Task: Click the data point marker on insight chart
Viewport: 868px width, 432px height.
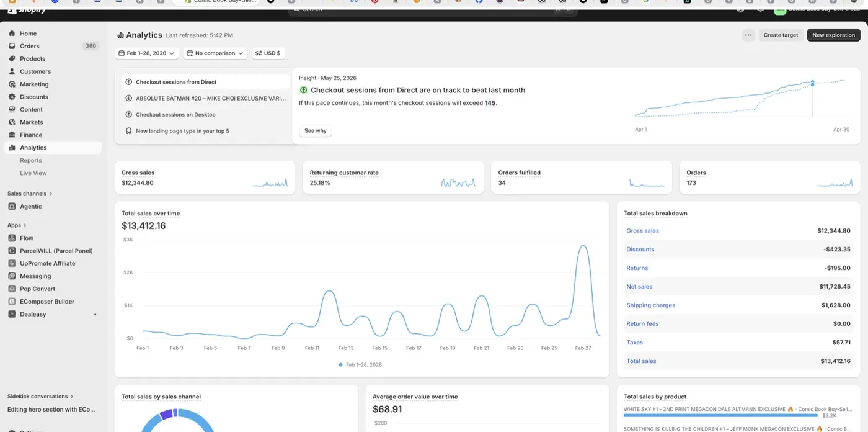Action: [812, 84]
